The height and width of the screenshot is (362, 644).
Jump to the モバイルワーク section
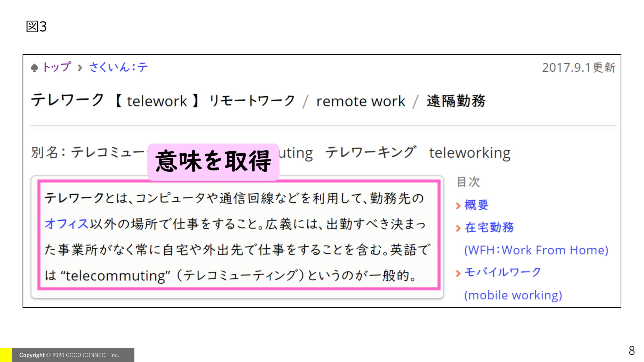pyautogui.click(x=503, y=272)
